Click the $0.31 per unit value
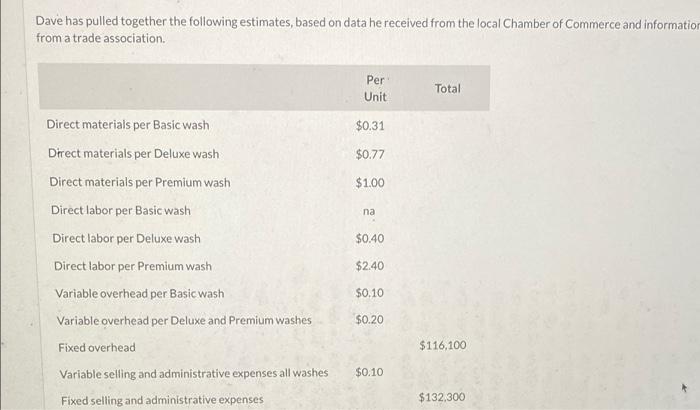 coord(370,126)
